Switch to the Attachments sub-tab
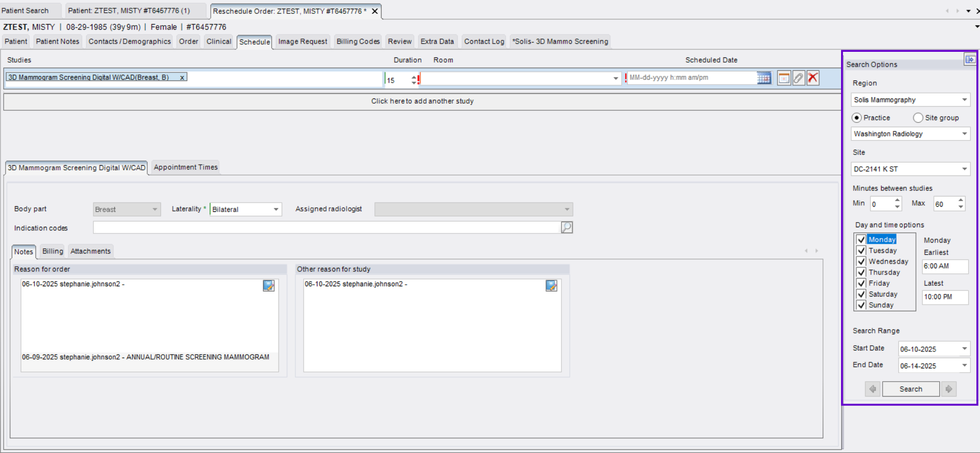 tap(91, 251)
